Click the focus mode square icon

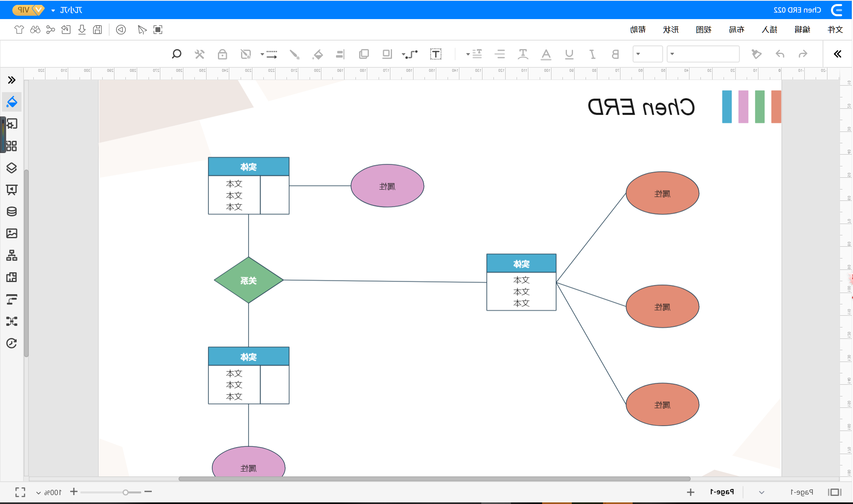click(158, 30)
